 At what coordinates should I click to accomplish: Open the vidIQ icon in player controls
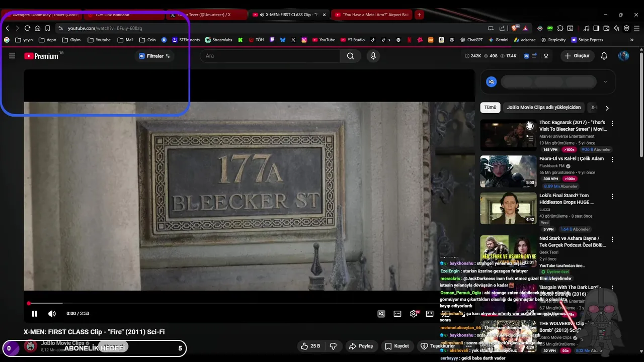click(381, 314)
